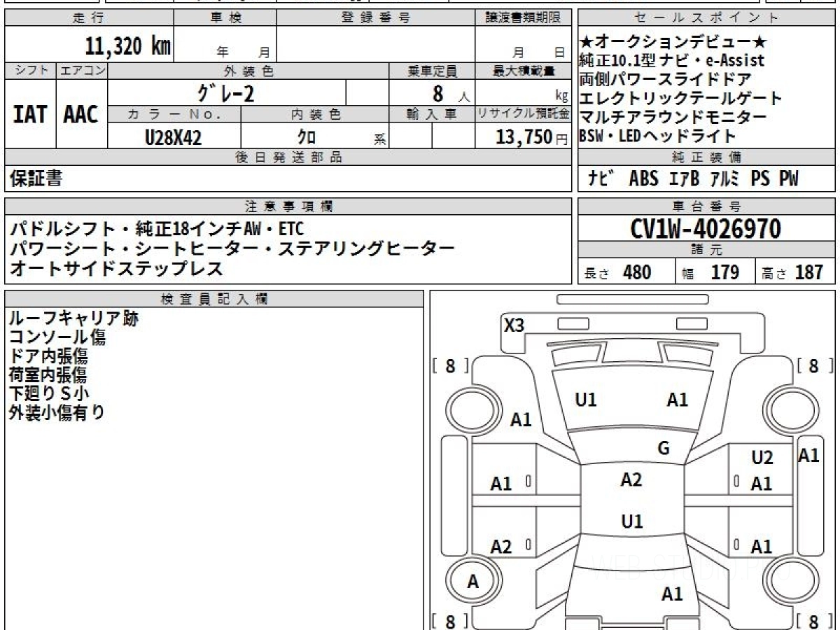Select interior color value クロ
The image size is (840, 630).
pyautogui.click(x=307, y=138)
